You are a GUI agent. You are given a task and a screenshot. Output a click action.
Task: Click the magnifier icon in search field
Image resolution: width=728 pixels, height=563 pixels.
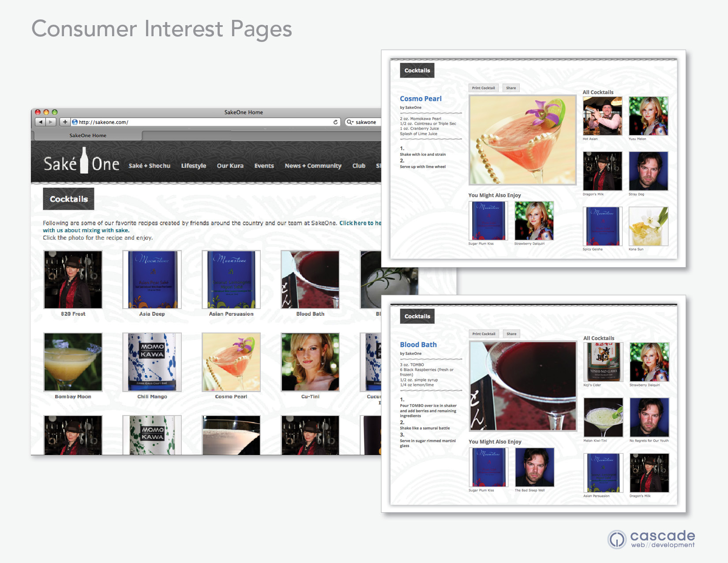pos(350,122)
